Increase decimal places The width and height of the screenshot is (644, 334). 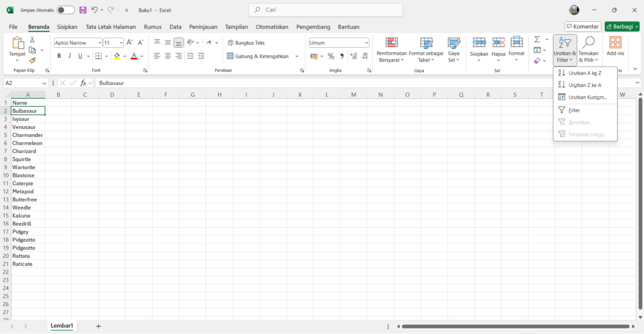353,56
